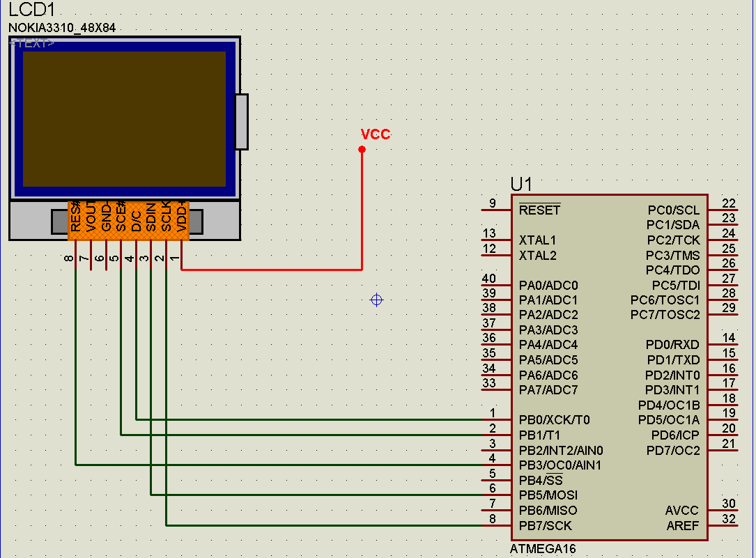Click the PA3/ADC3 pin label
Viewport: 756px width, 558px height.
pyautogui.click(x=548, y=330)
